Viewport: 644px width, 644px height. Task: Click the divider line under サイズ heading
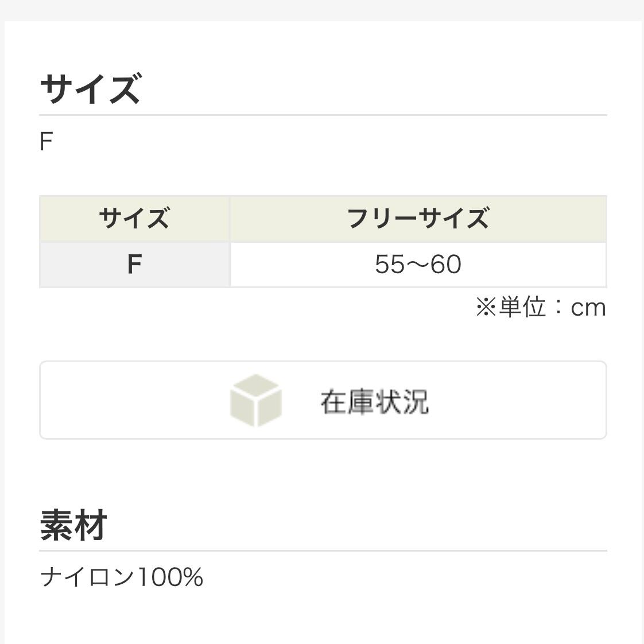pyautogui.click(x=323, y=115)
